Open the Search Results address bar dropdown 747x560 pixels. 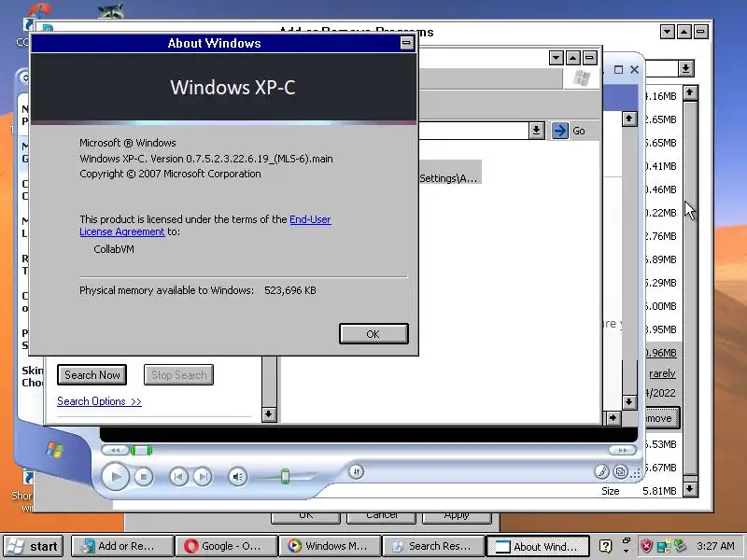click(x=536, y=131)
